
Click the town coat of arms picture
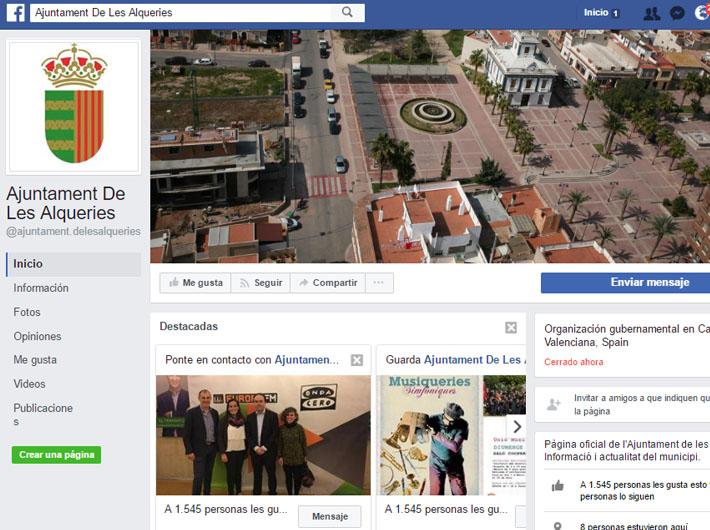pyautogui.click(x=73, y=107)
